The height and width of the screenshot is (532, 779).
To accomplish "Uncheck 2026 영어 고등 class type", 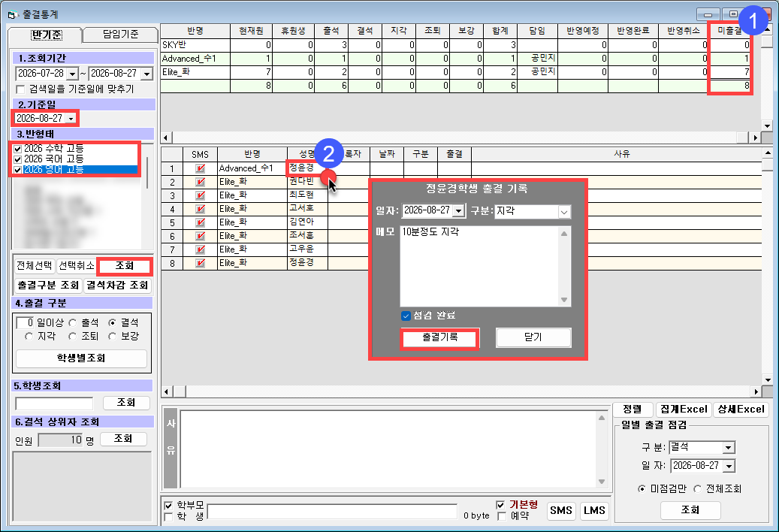I will [18, 169].
